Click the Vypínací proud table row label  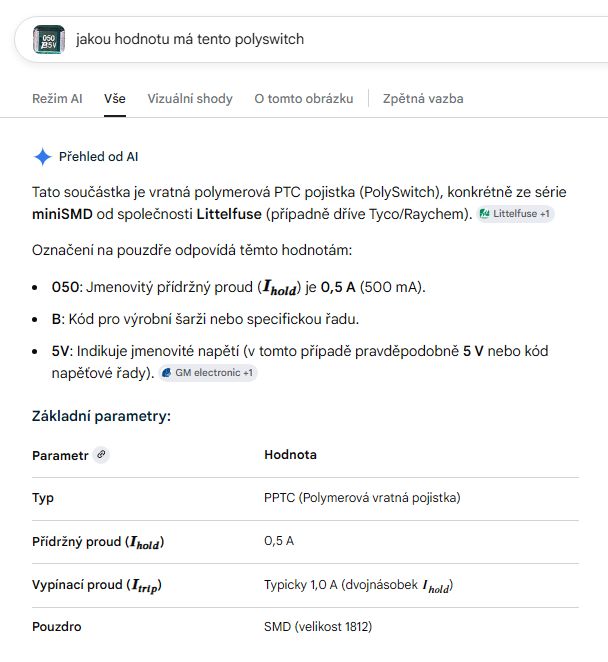click(x=96, y=584)
